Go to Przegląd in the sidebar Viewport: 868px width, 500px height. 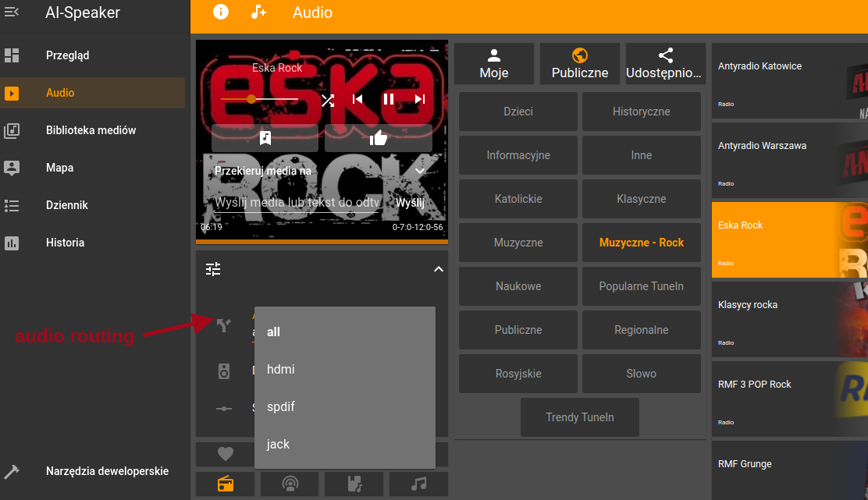pyautogui.click(x=92, y=55)
